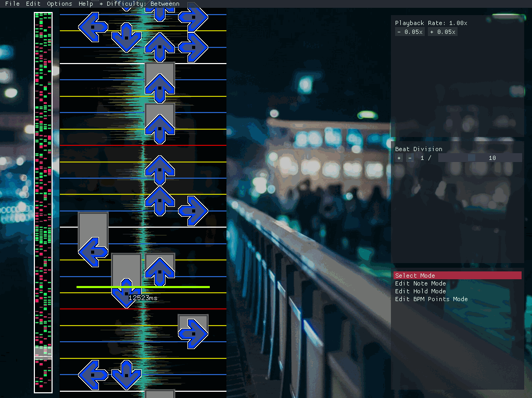Image resolution: width=532 pixels, height=398 pixels.
Task: Select the topmost left-arrow note
Action: tap(93, 27)
